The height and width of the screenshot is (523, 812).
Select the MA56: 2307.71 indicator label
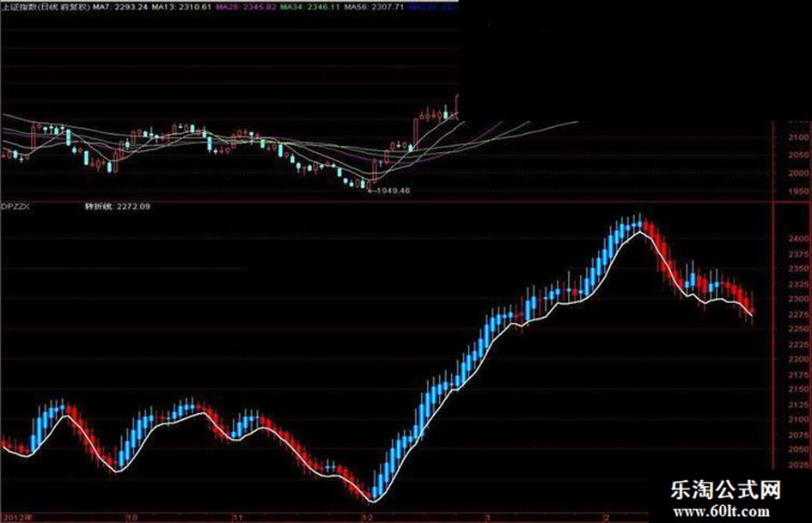(374, 8)
